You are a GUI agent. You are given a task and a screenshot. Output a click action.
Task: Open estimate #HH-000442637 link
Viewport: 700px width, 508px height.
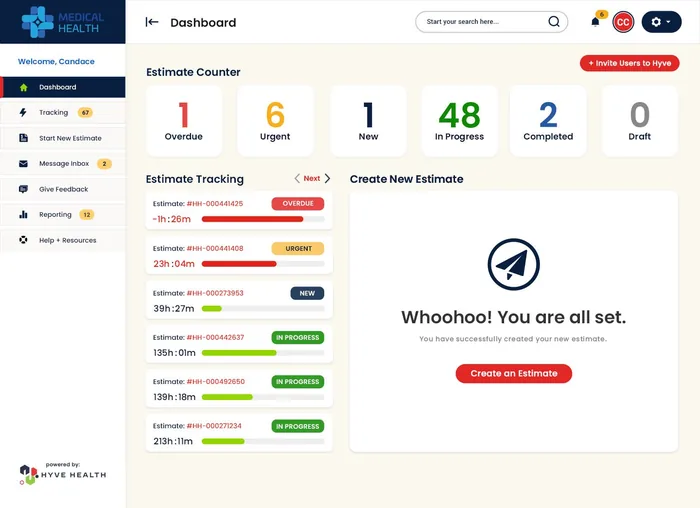coord(215,337)
